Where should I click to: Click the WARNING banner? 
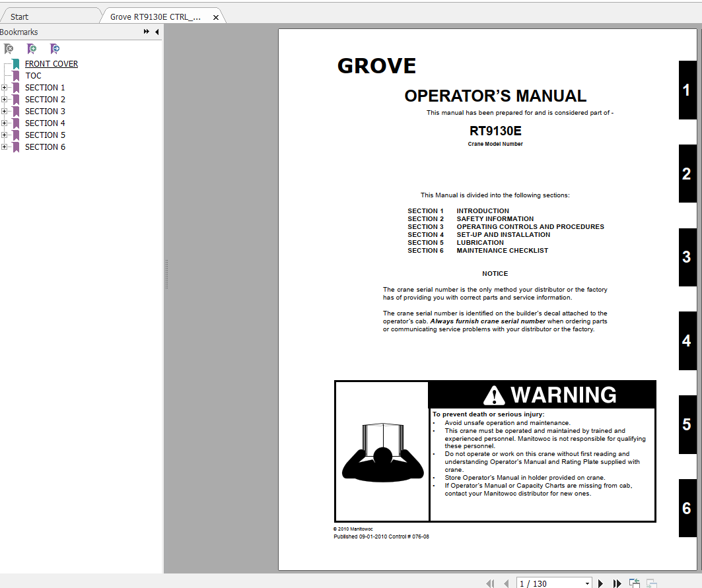click(542, 395)
